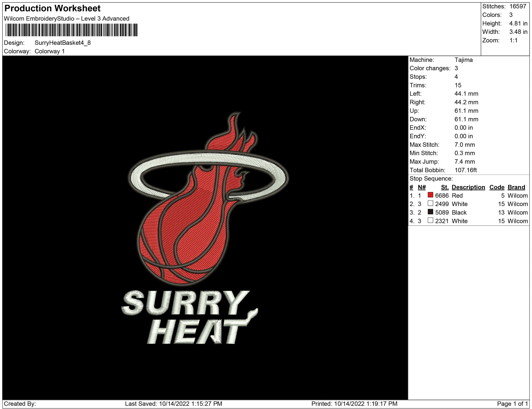532x409 pixels.
Task: Click the red color swatch in stop 1
Action: [430, 195]
